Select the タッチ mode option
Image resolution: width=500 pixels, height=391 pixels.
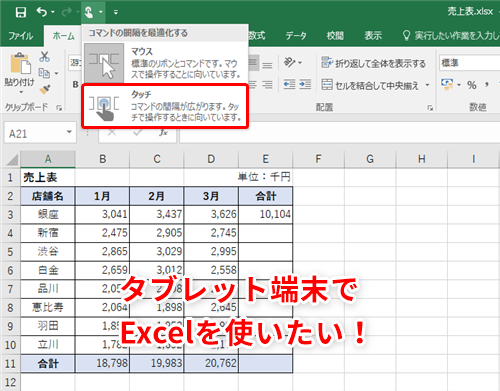(165, 106)
